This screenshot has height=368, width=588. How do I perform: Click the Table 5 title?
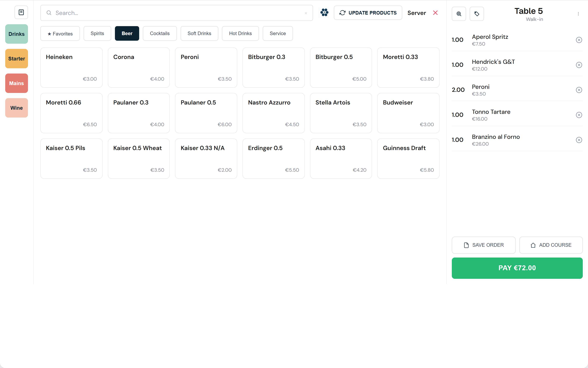[528, 11]
